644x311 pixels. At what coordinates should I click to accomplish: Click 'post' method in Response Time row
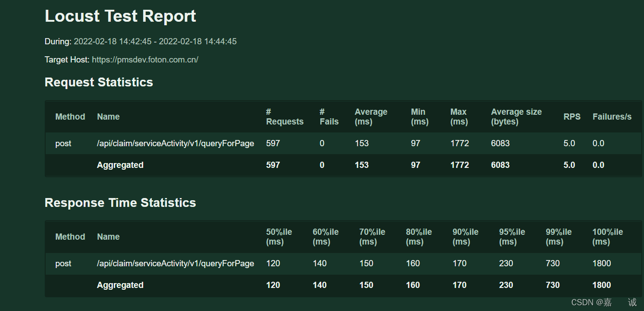[x=63, y=264]
